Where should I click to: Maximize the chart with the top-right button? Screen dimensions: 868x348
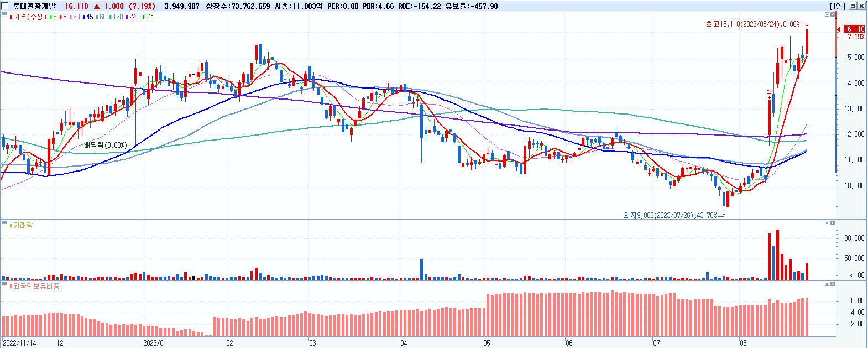[853, 6]
